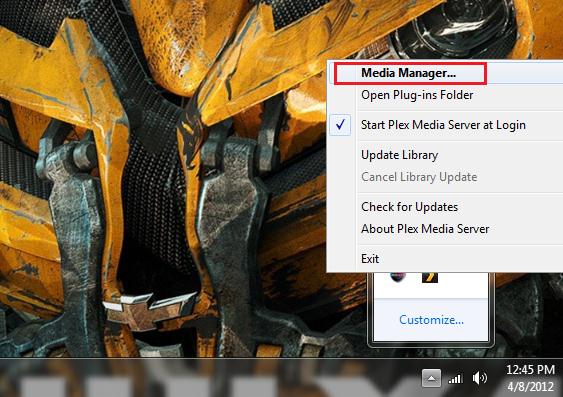Viewport: 563px width, 397px height.
Task: Open Media Manager from the Plex menu
Action: pos(446,73)
